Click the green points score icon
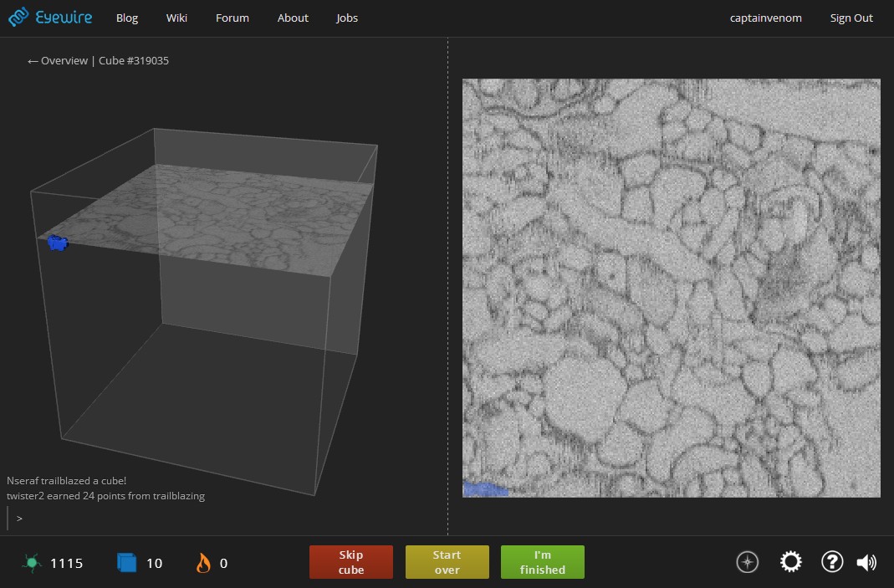Image resolution: width=894 pixels, height=588 pixels. 32,563
